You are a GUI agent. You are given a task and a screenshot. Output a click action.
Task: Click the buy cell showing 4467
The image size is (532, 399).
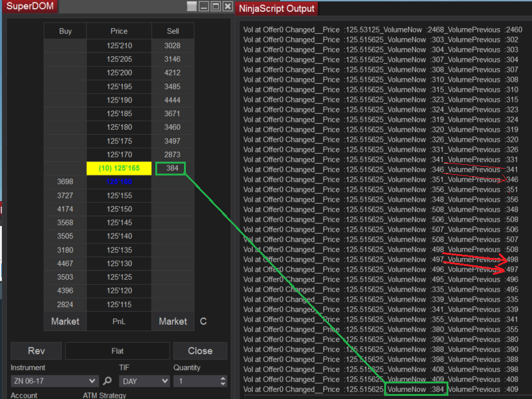(65, 264)
